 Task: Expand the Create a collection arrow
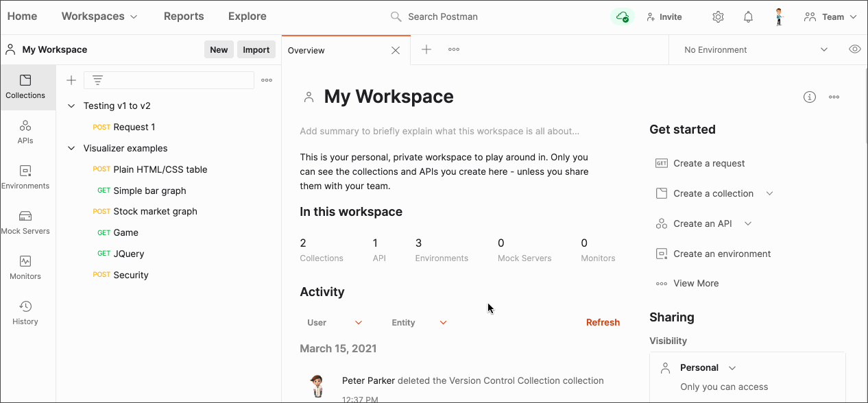[x=769, y=193]
